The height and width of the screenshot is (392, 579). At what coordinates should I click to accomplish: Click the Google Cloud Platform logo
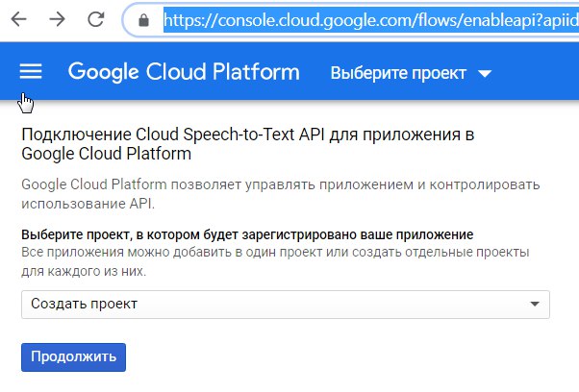(x=184, y=72)
